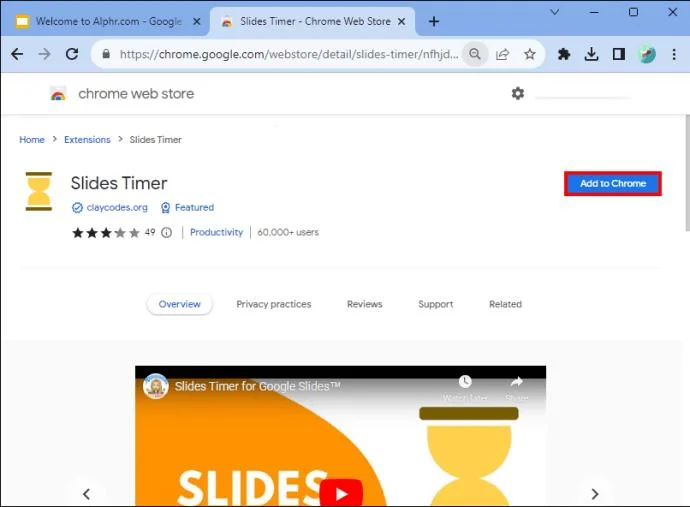Image resolution: width=690 pixels, height=507 pixels.
Task: Click the verified publisher checkmark badge
Action: (x=77, y=207)
